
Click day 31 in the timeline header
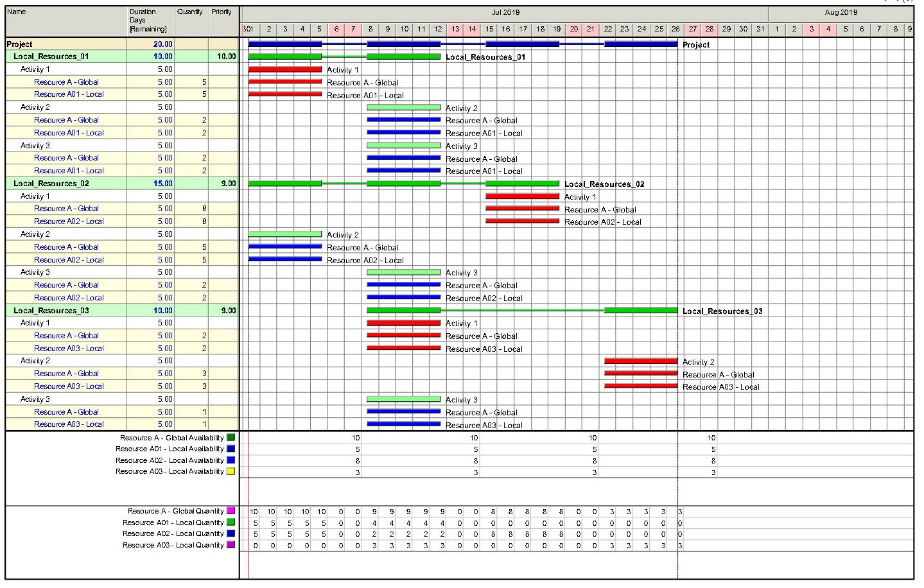760,30
